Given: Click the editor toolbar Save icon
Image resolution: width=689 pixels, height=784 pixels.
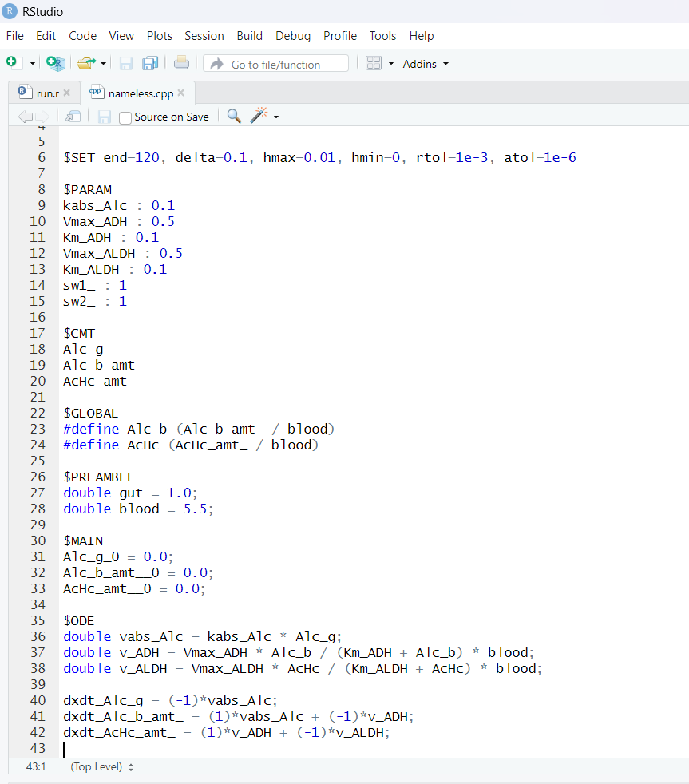Looking at the screenshot, I should click(x=105, y=117).
